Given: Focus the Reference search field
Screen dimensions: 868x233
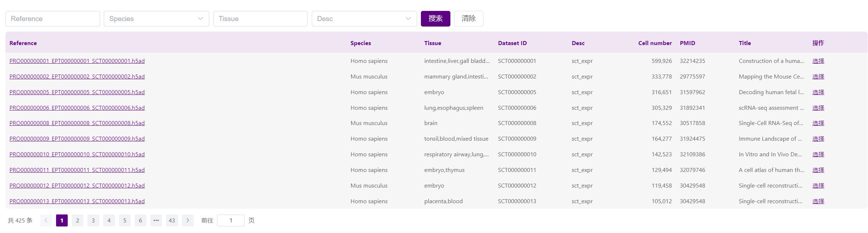Looking at the screenshot, I should pyautogui.click(x=53, y=19).
